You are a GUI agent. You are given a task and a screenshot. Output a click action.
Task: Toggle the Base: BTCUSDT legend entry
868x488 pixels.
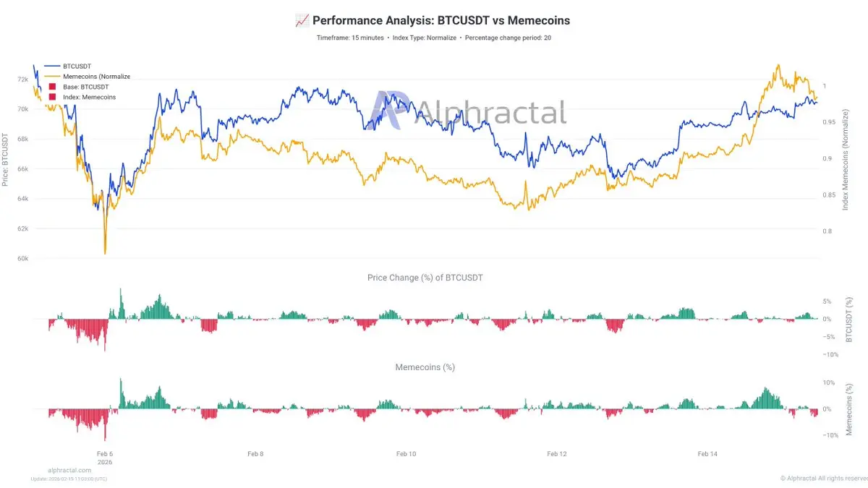point(82,86)
